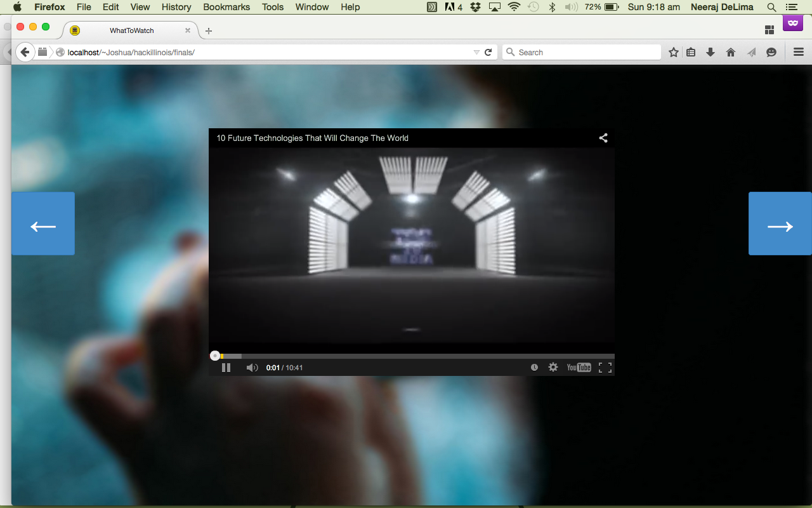Click the paper-plane share icon

(x=751, y=52)
